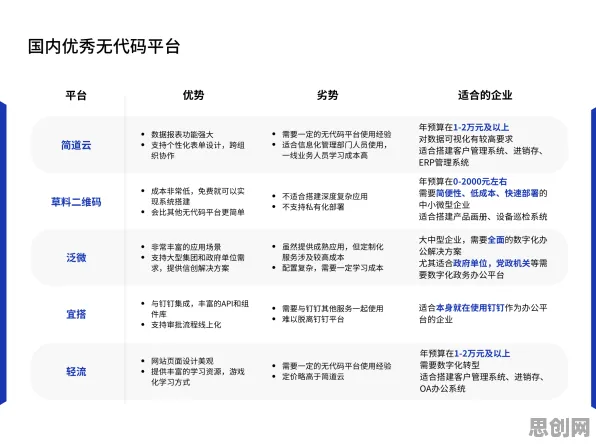This screenshot has width=596, height=446.
Task: Click the 平台 column header
Action: [76, 95]
